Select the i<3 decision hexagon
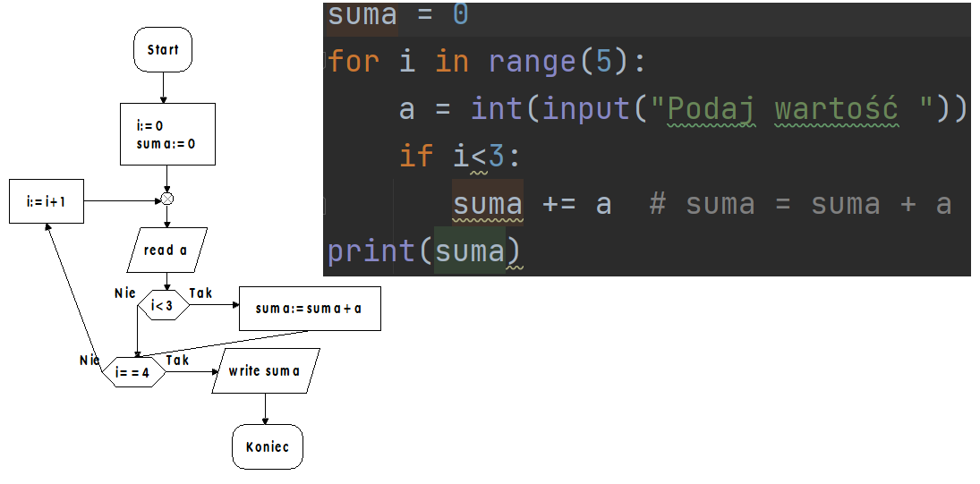The width and height of the screenshot is (980, 484). [162, 307]
